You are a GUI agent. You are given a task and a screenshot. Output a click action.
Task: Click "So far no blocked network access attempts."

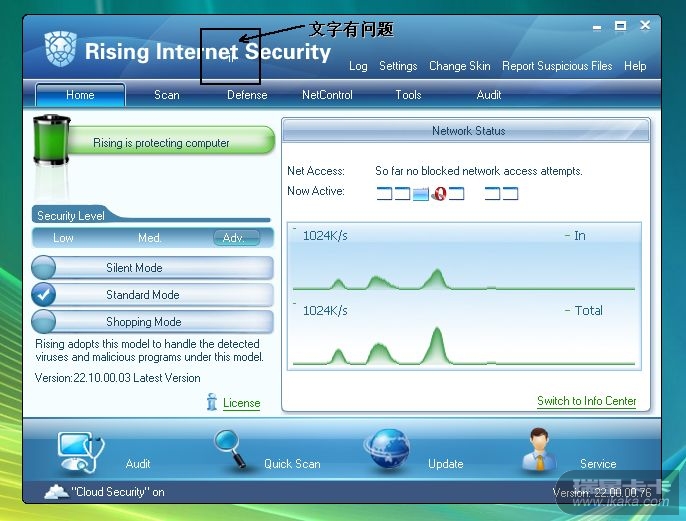pyautogui.click(x=479, y=171)
